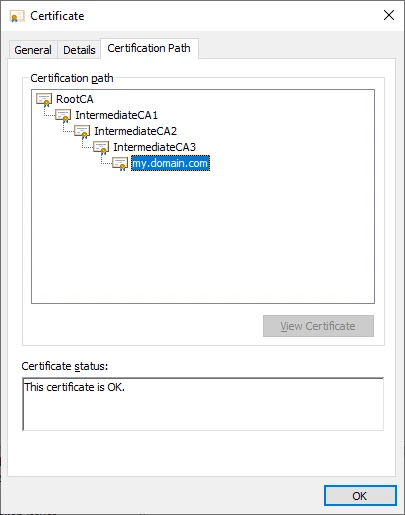This screenshot has height=515, width=405.
Task: Select IntermediateCA1 in the path tree
Action: [x=116, y=115]
